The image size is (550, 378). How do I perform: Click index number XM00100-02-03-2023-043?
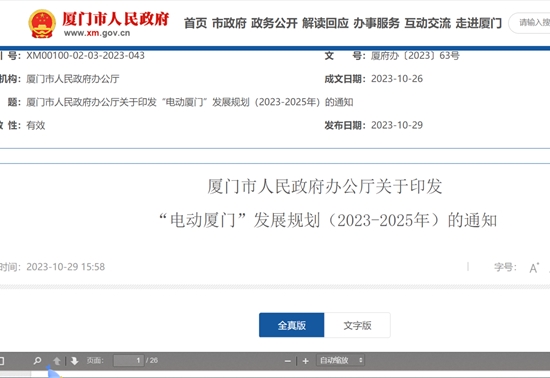85,56
